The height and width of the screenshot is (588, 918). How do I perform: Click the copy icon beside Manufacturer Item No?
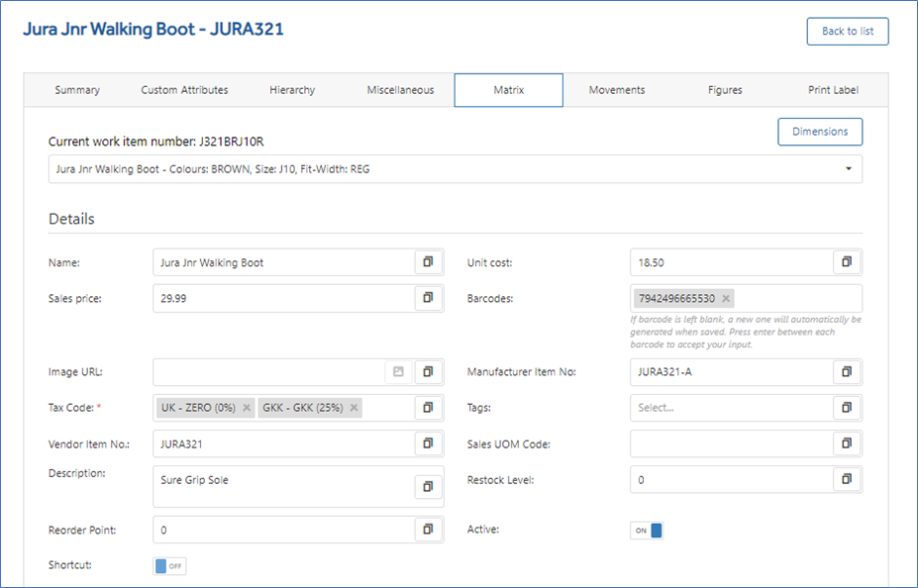(847, 371)
